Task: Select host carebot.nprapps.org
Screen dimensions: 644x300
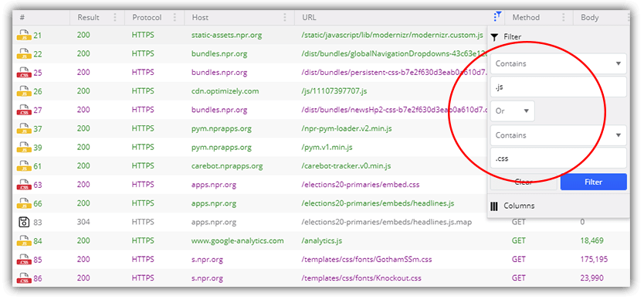Action: (227, 165)
